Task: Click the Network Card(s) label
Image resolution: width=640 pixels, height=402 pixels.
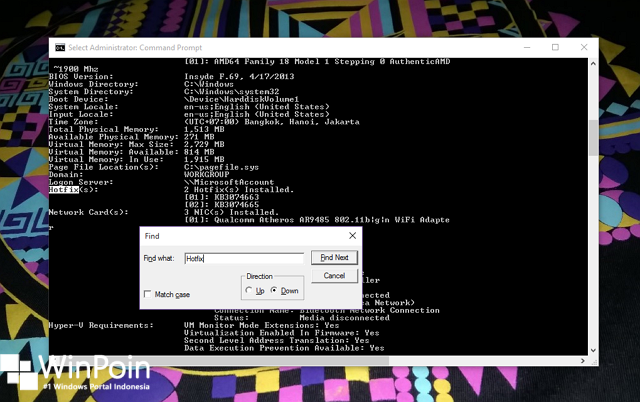Action: click(x=88, y=212)
